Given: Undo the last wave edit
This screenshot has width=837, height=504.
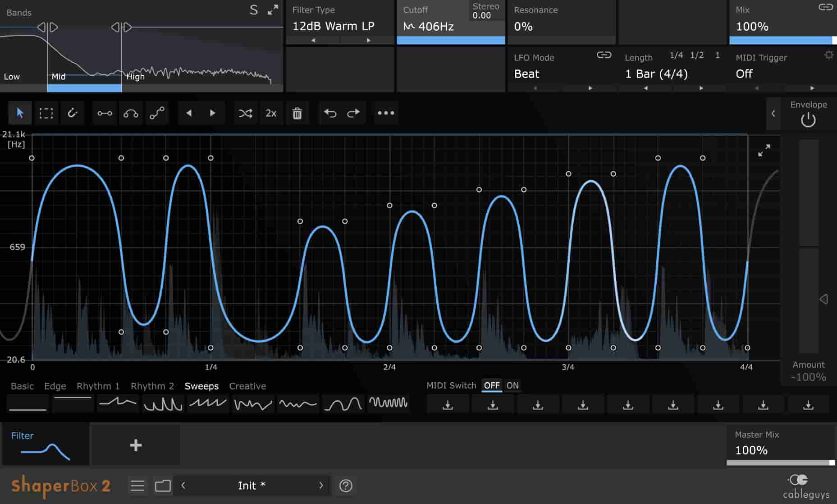Looking at the screenshot, I should click(329, 113).
